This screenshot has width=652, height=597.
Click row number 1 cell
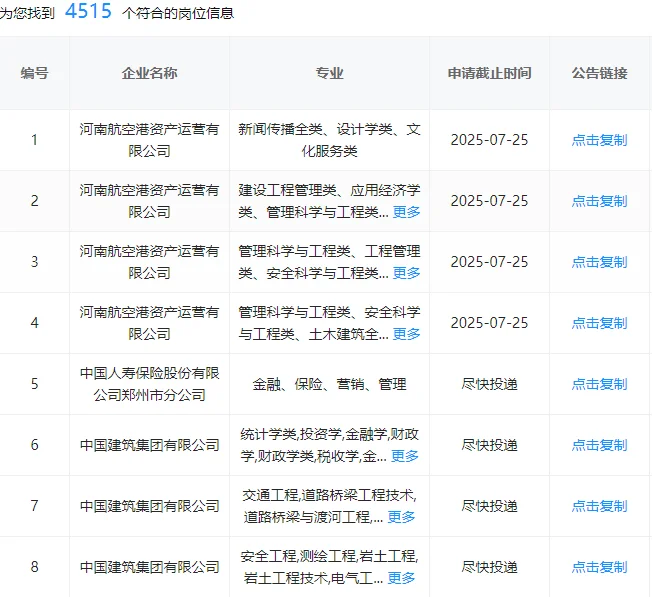point(35,140)
